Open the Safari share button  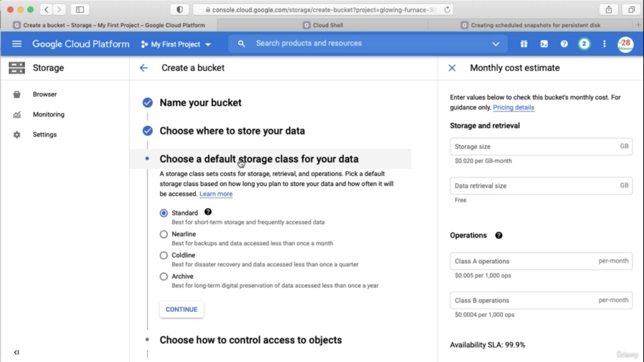(608, 9)
